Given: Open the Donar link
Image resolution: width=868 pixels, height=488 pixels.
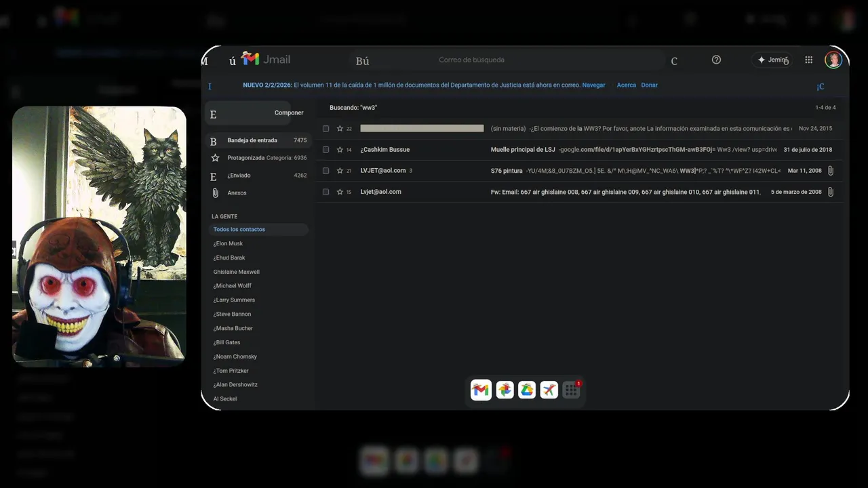Looking at the screenshot, I should (650, 85).
